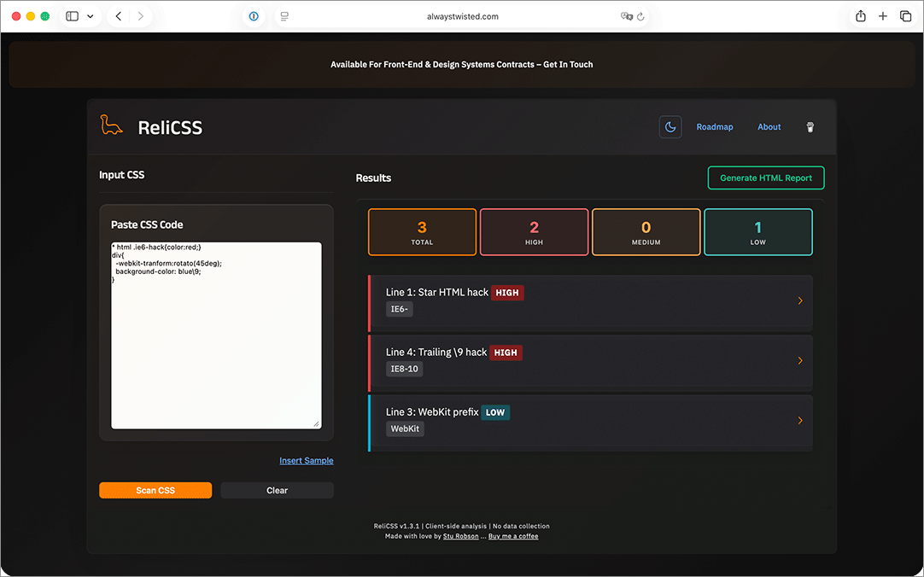Select the 2 HIGH summary card
Image resolution: width=924 pixels, height=577 pixels.
(x=534, y=232)
